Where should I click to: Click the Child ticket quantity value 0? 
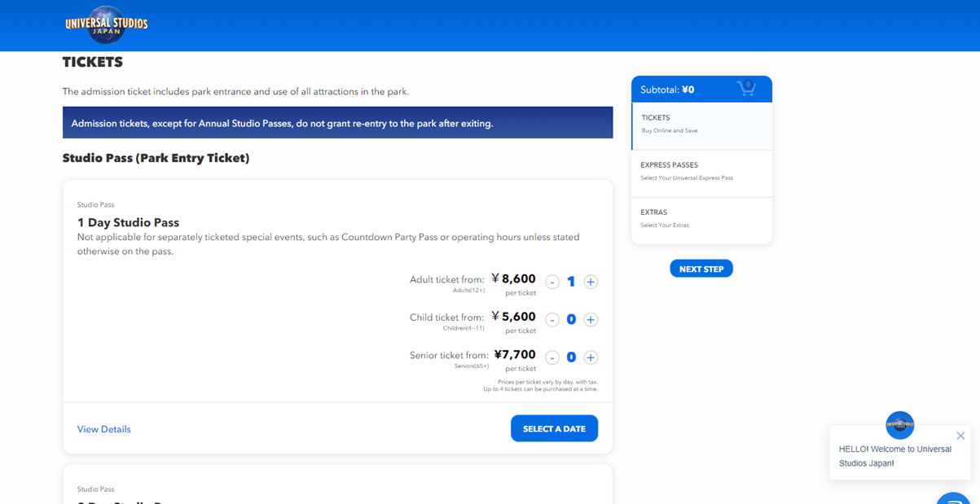point(571,320)
